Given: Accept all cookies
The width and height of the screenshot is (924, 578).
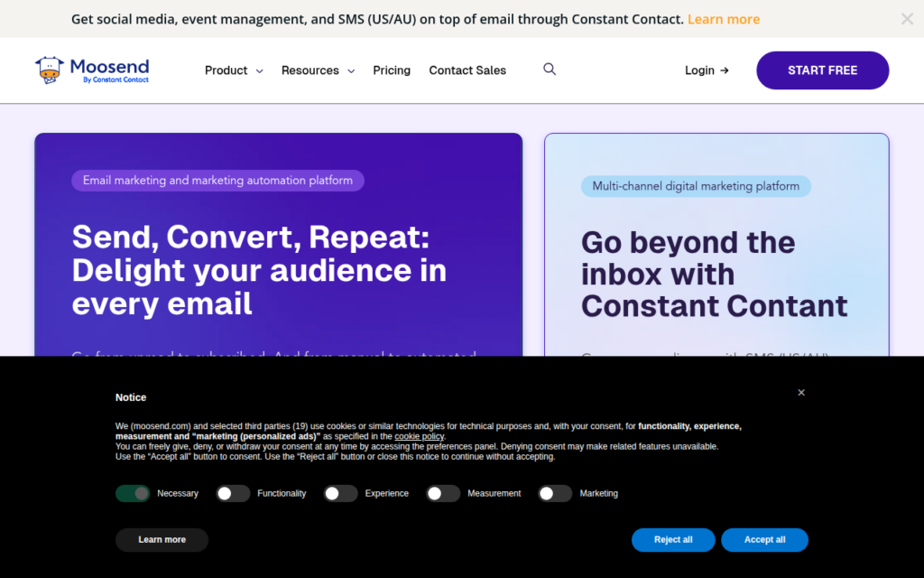Looking at the screenshot, I should coord(764,540).
